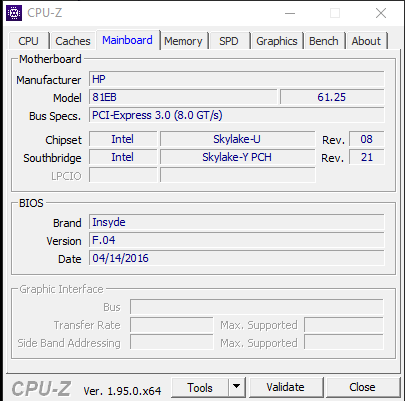Click the 'Ver. 1.95.0.x64' version text

[122, 391]
